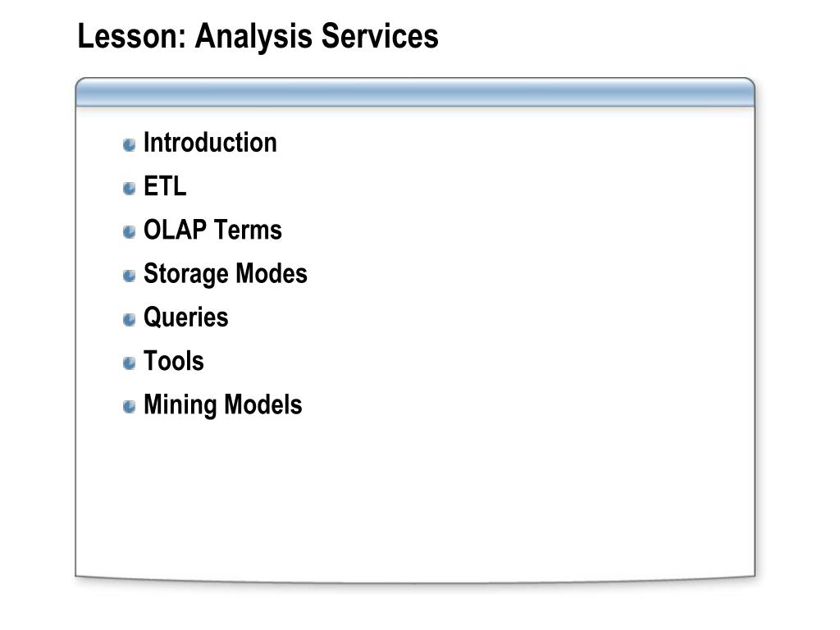Screen dimensions: 840x630
Task: Open the Tools topic
Action: coord(174,361)
